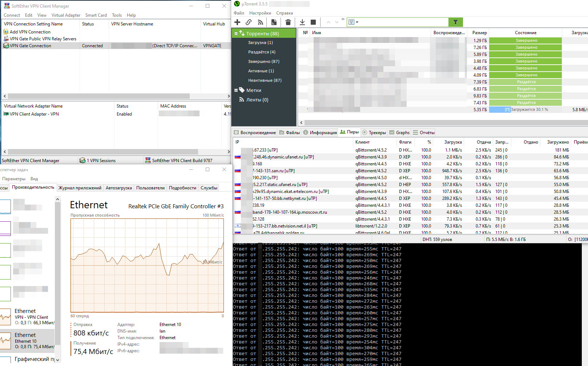Select Неактивные (87) category
Screen dimensions: 588x366
[x=265, y=80]
